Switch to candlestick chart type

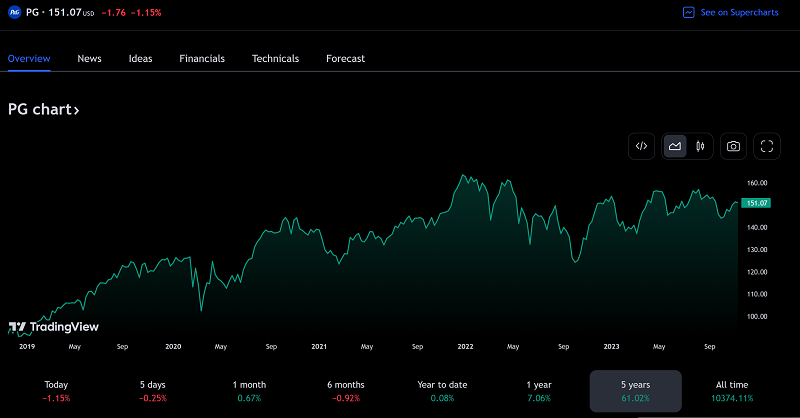pos(701,146)
